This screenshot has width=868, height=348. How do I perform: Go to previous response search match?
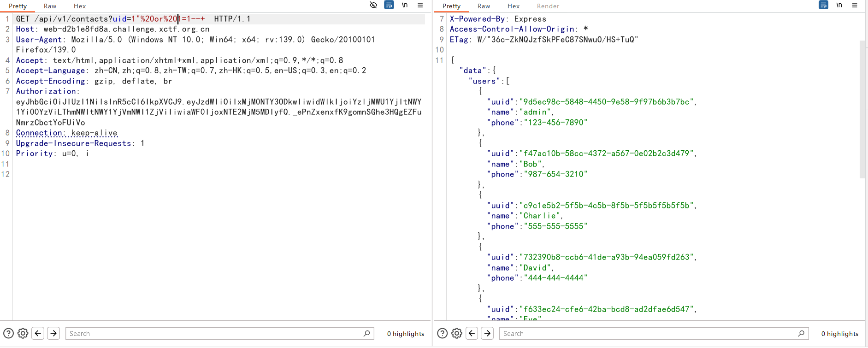(472, 333)
